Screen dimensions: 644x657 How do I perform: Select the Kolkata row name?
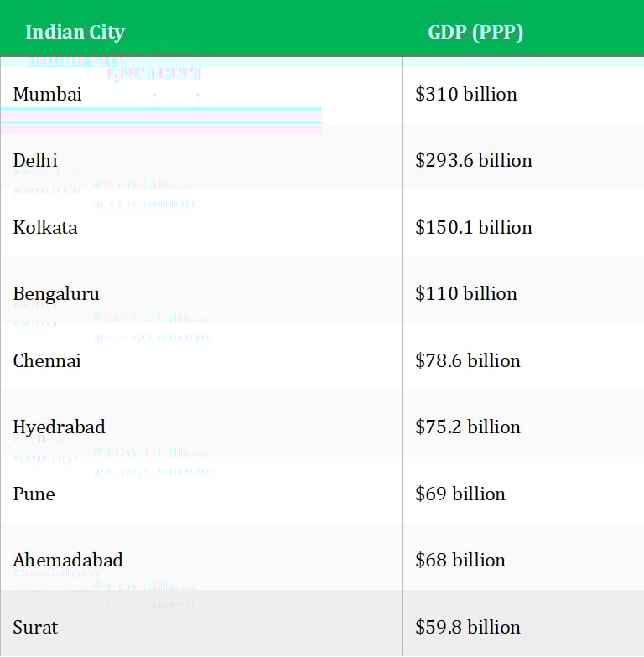pyautogui.click(x=45, y=227)
